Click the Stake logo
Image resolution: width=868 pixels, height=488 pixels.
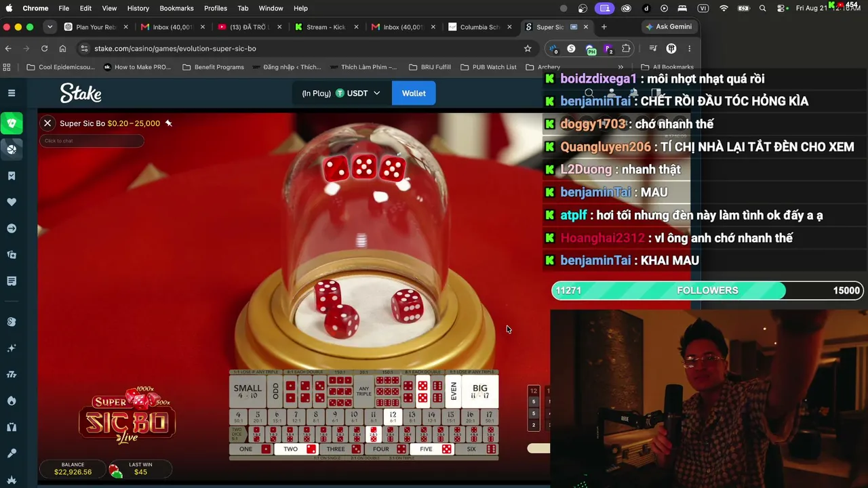click(x=81, y=93)
